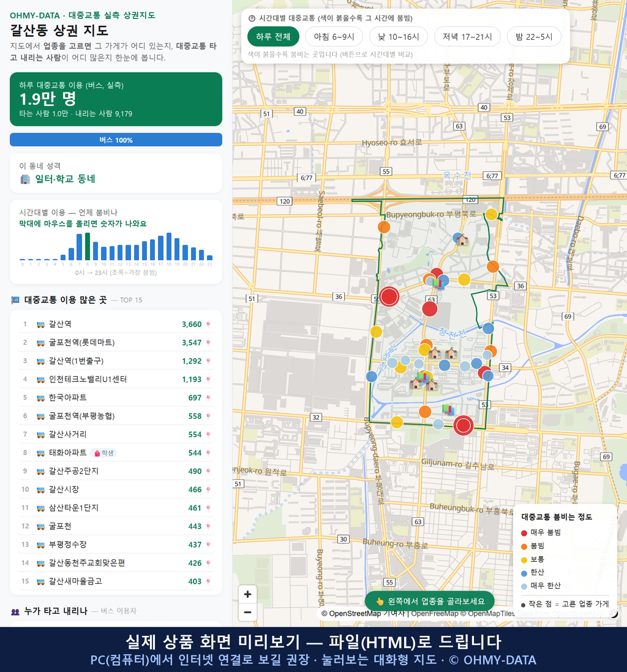This screenshot has height=672, width=627.
Task: Zoom in the map with plus button
Action: point(247,594)
